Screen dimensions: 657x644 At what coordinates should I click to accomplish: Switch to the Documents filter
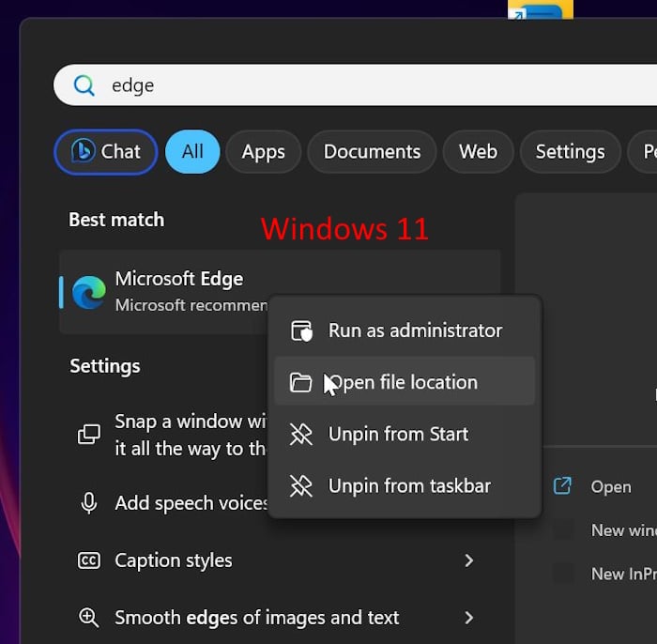(x=372, y=152)
